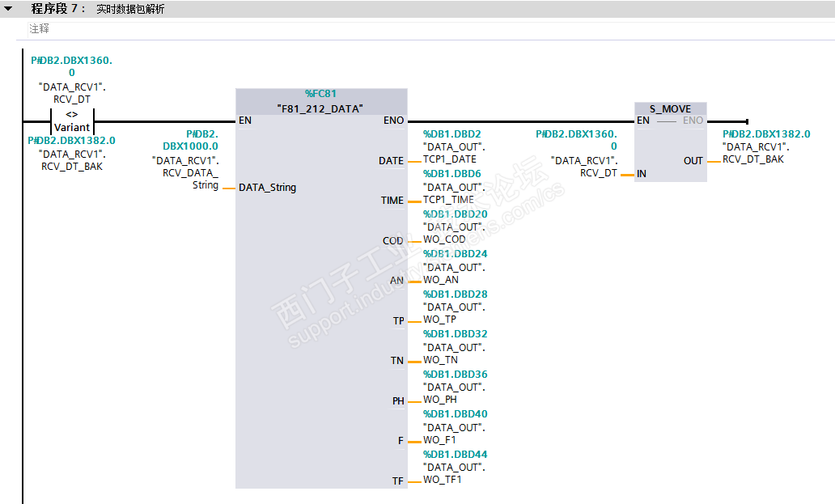Viewport: 835px width, 504px height.
Task: Click the DATA_String input parameter
Action: coord(267,188)
